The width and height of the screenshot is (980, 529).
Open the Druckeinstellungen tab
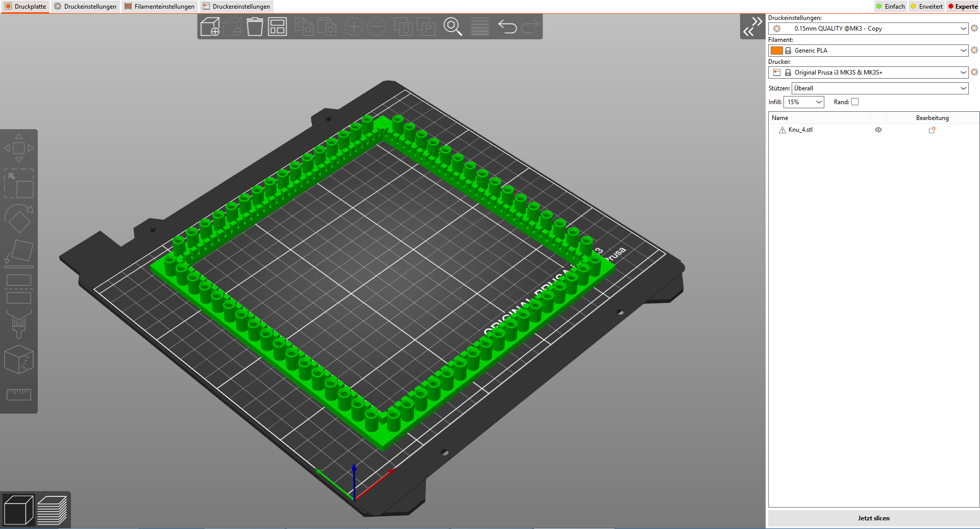click(85, 7)
